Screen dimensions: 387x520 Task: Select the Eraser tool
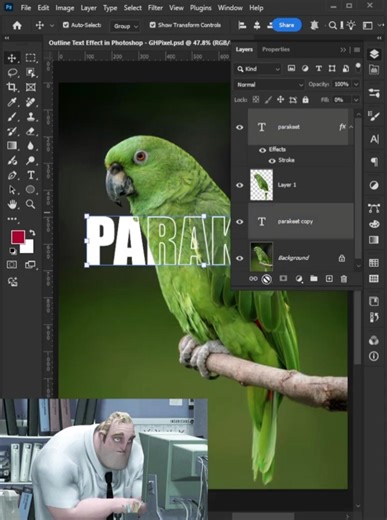pyautogui.click(x=31, y=131)
